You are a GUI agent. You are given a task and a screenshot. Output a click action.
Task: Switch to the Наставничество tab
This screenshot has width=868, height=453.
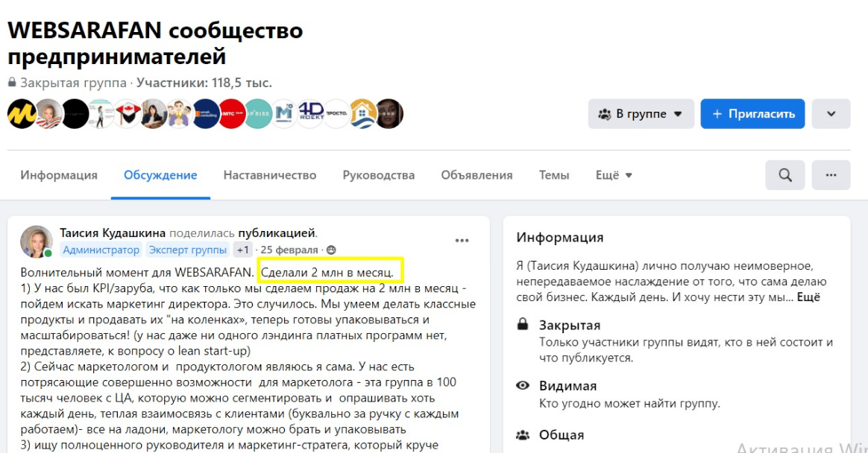[270, 175]
